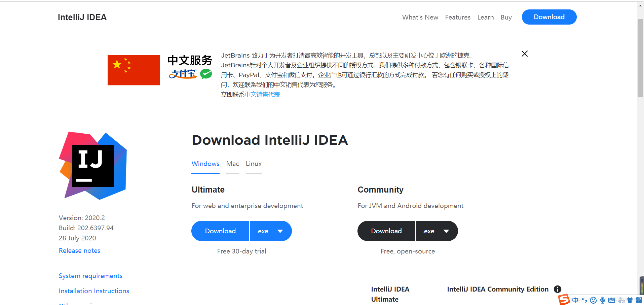This screenshot has width=644, height=305.
Task: Open the Installation Instructions link
Action: click(x=94, y=291)
